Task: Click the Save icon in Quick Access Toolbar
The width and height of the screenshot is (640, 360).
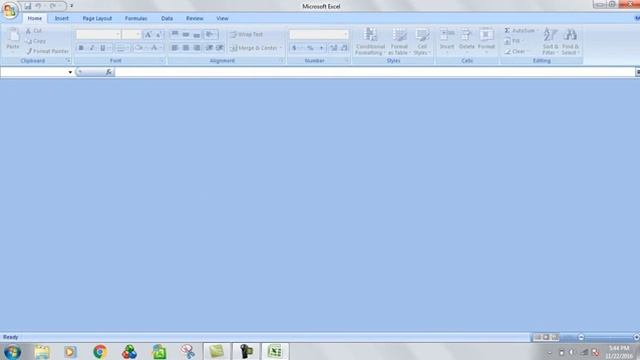Action: (27, 6)
